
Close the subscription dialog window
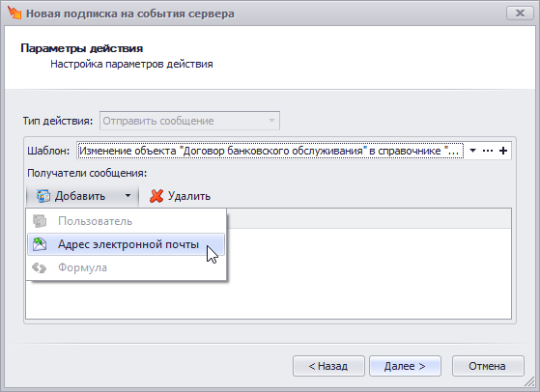[520, 14]
